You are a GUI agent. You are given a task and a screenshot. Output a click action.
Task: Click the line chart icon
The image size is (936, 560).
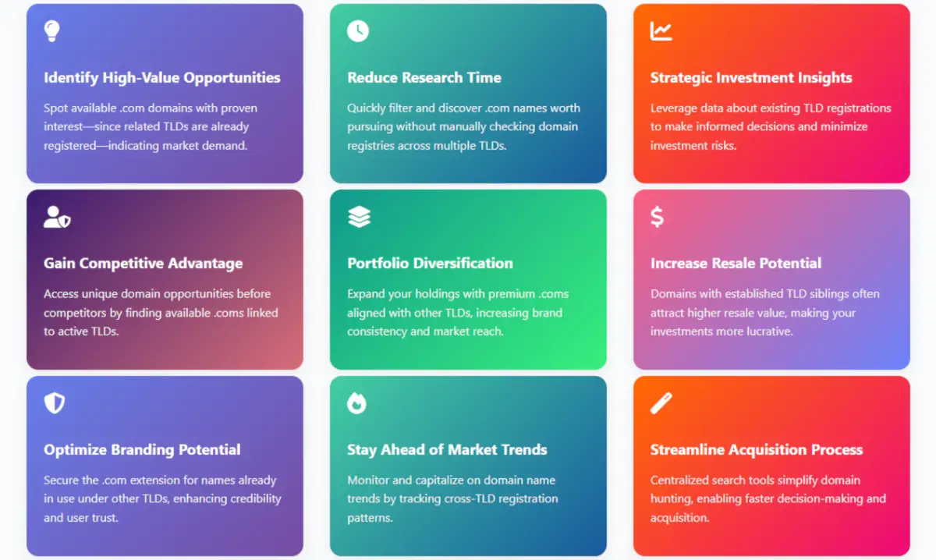pos(661,31)
